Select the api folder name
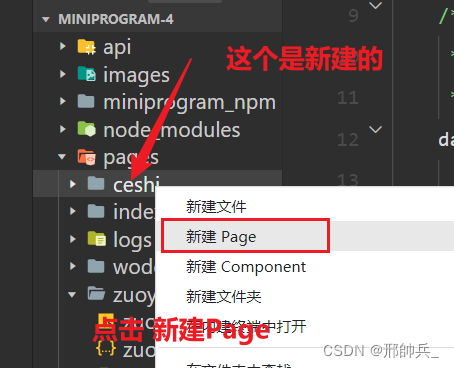This screenshot has width=454, height=368. click(117, 47)
